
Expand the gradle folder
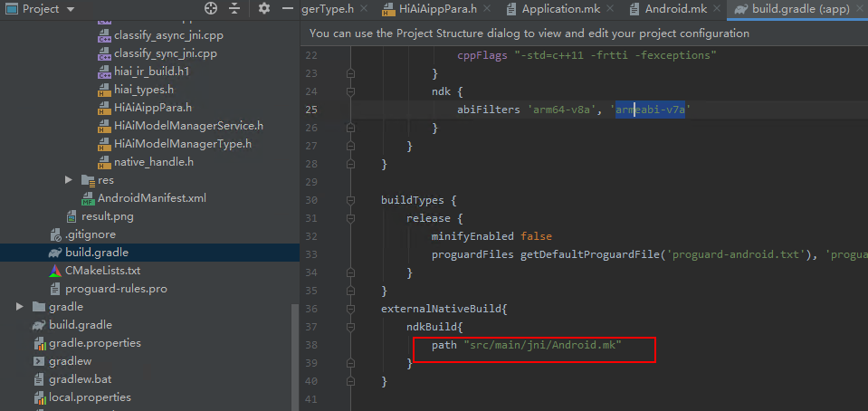(x=20, y=307)
